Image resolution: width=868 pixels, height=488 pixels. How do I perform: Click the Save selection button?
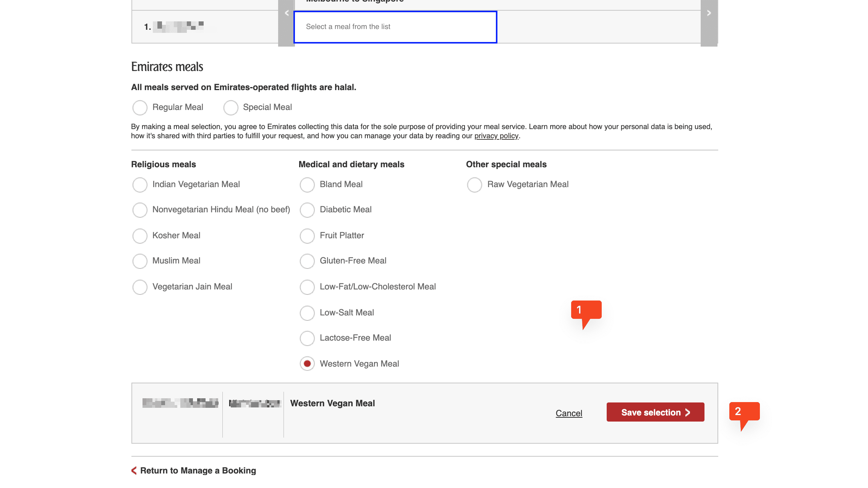point(656,412)
